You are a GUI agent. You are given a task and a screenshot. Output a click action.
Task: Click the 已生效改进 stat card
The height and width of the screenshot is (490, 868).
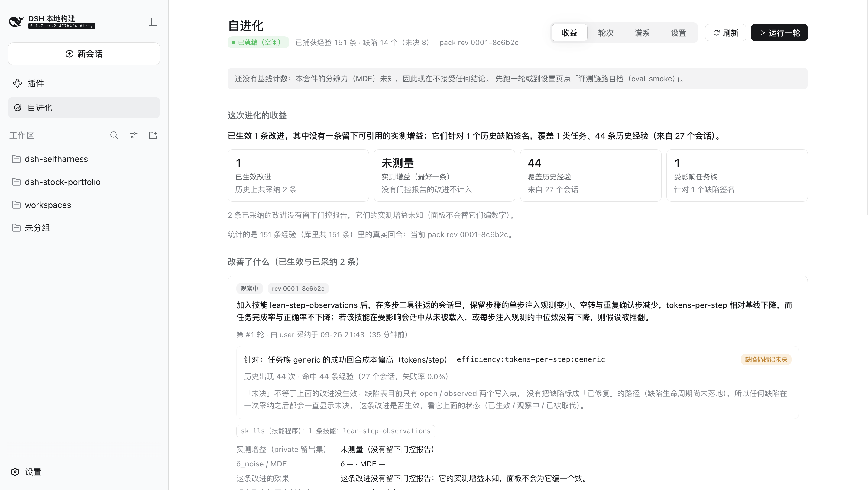point(298,176)
